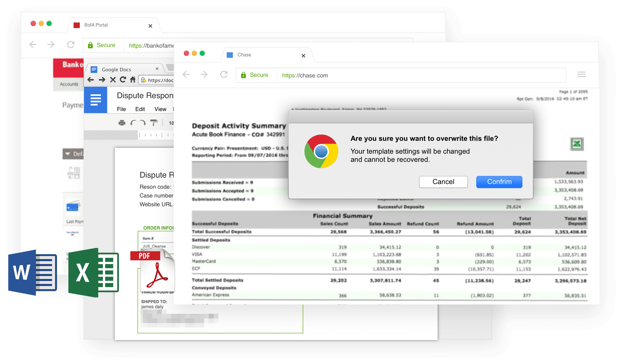The width and height of the screenshot is (620, 364).
Task: Click Submissions Received = 9 text
Action: [x=222, y=183]
